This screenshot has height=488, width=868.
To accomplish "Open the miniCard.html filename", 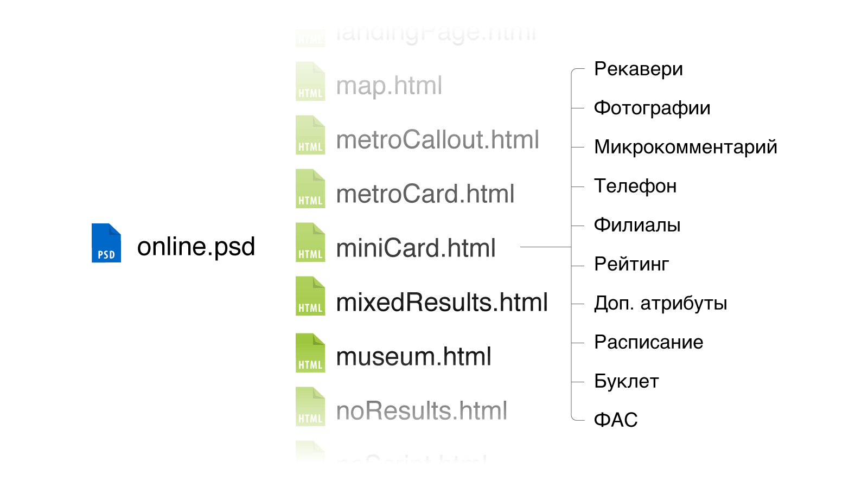I will [416, 248].
